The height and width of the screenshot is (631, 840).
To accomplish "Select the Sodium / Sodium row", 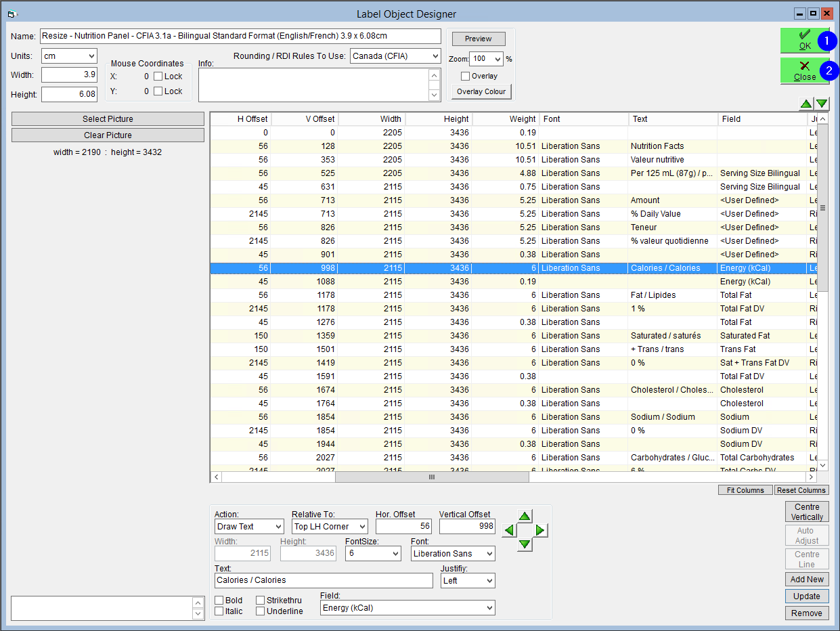I will coord(514,417).
